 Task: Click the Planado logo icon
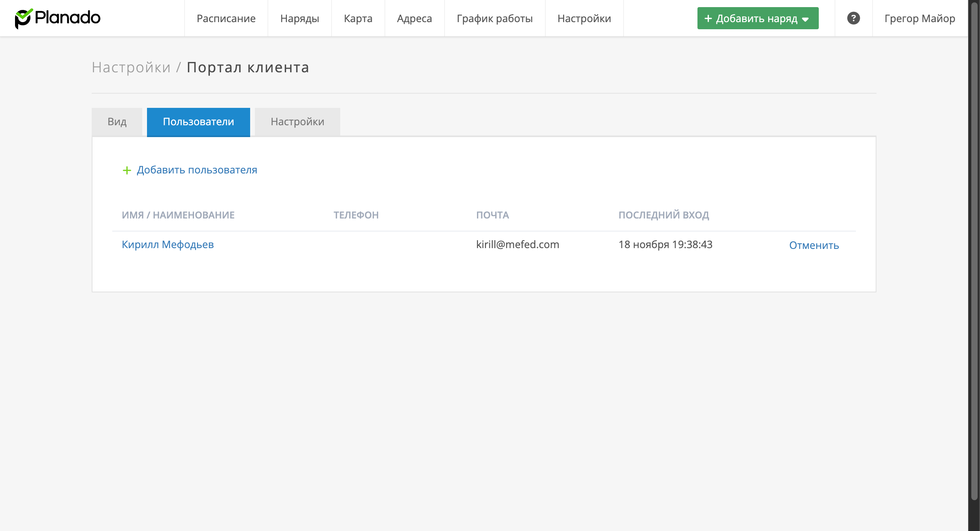coord(24,18)
